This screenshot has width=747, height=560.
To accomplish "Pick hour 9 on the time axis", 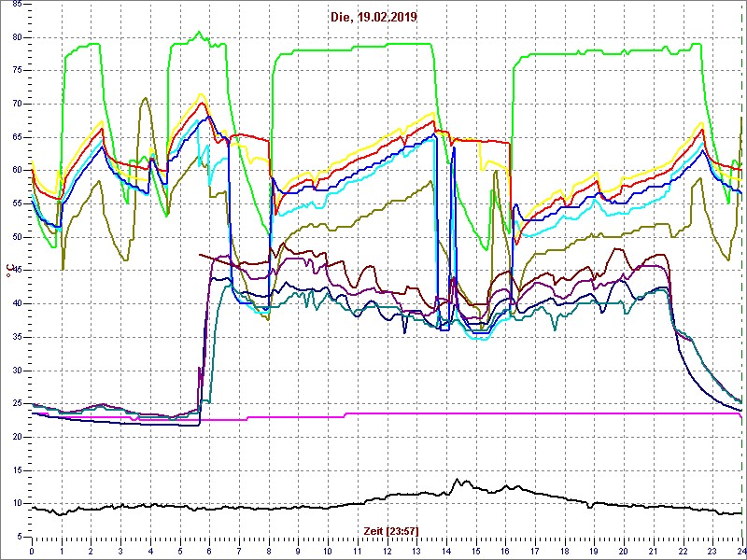I will pos(298,551).
